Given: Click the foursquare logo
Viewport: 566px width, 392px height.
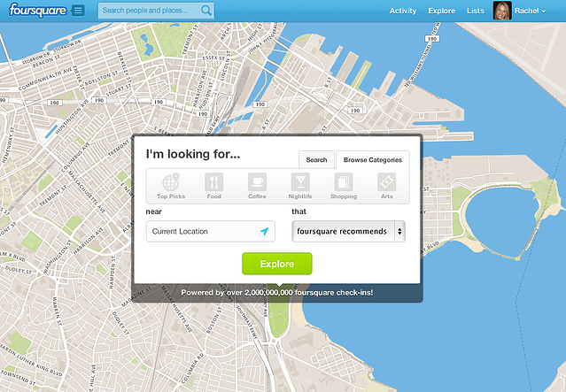Looking at the screenshot, I should coord(38,10).
